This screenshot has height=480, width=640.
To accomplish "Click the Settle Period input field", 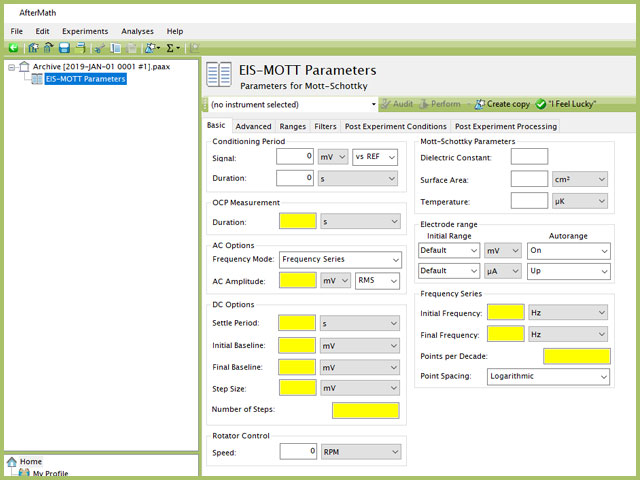I will 297,323.
